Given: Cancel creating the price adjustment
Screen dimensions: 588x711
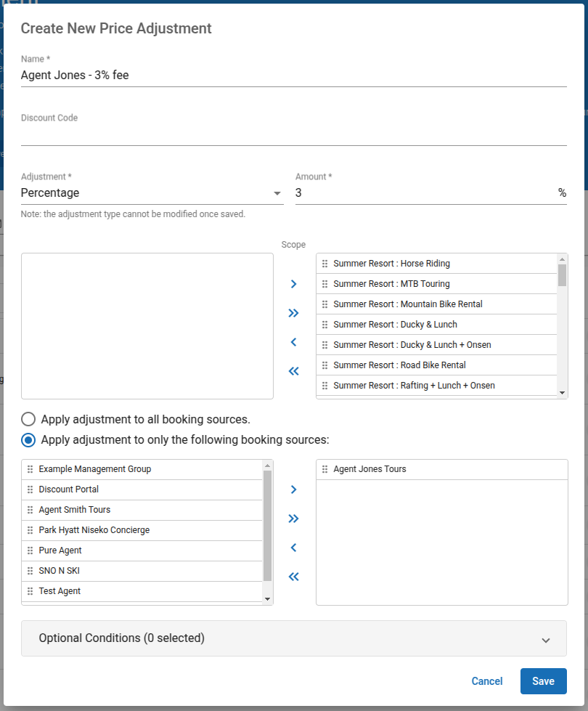Looking at the screenshot, I should (486, 681).
